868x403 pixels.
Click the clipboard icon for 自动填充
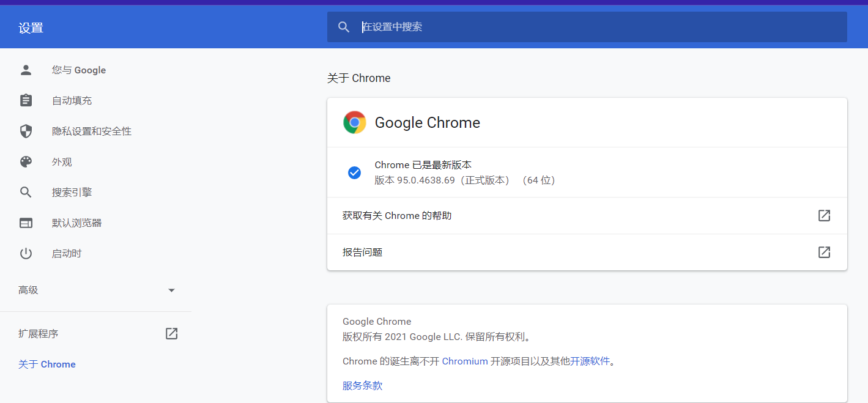coord(26,100)
